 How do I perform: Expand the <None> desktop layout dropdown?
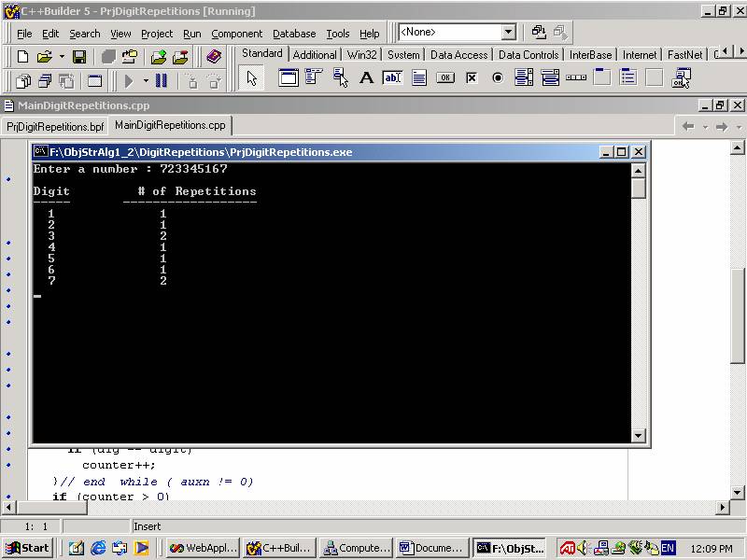pos(508,33)
